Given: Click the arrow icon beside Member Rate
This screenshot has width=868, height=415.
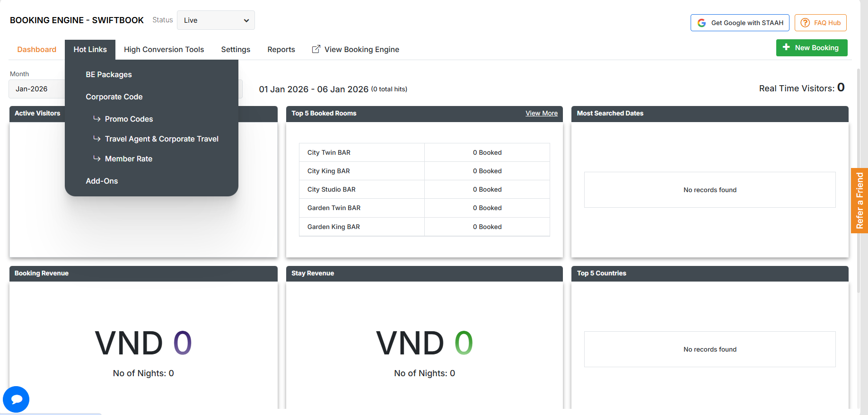Looking at the screenshot, I should (96, 159).
